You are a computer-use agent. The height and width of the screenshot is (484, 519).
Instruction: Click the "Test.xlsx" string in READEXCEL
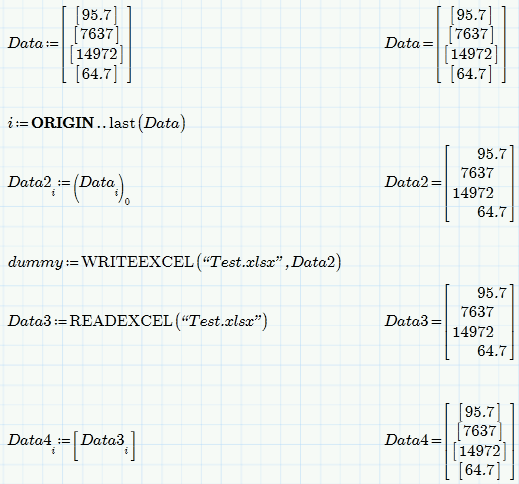(x=222, y=321)
